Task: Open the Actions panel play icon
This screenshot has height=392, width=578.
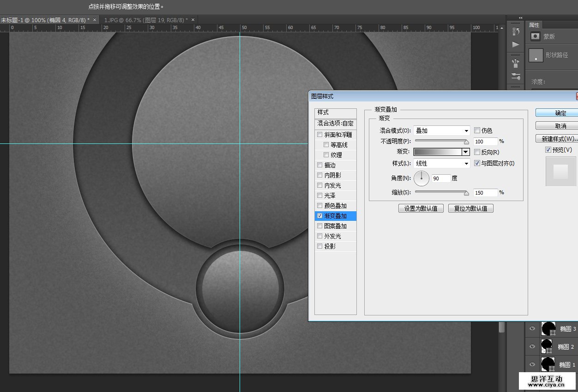Action: click(x=516, y=44)
